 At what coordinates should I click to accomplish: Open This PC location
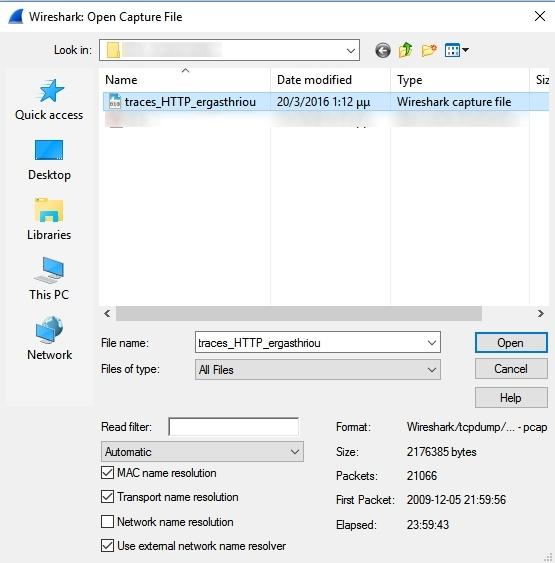(x=49, y=279)
